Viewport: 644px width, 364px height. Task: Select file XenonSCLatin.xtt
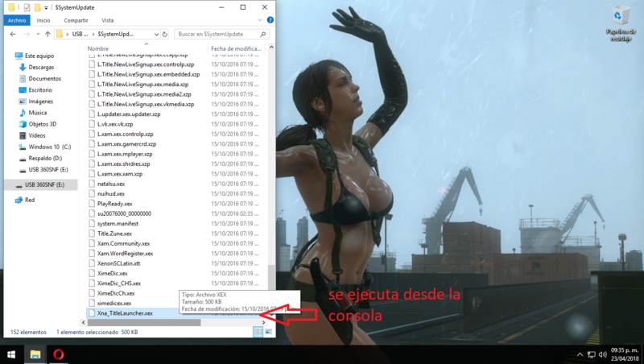pos(118,263)
